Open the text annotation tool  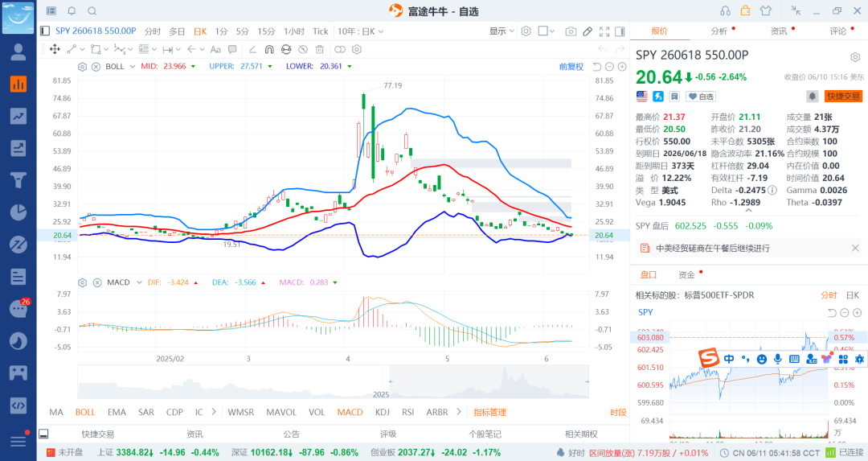click(x=215, y=49)
